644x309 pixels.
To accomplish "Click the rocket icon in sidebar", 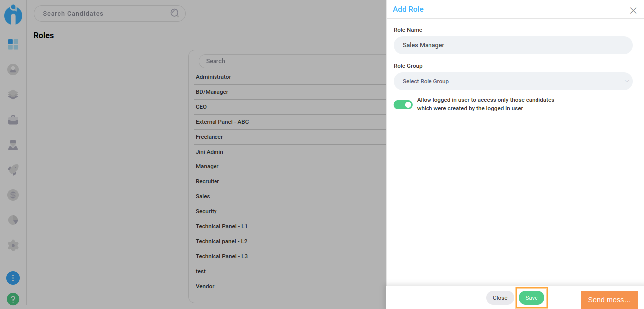I will coord(13,170).
